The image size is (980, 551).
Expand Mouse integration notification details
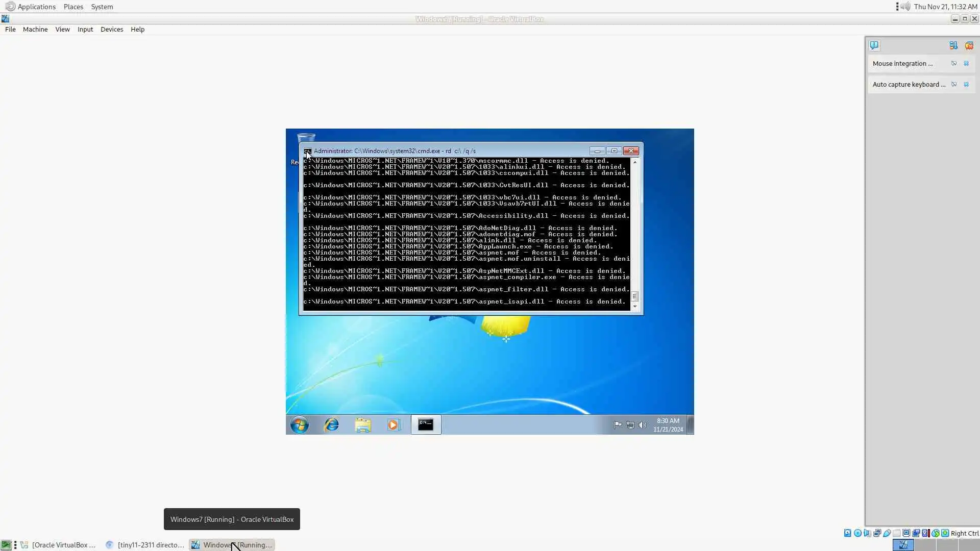pos(953,63)
